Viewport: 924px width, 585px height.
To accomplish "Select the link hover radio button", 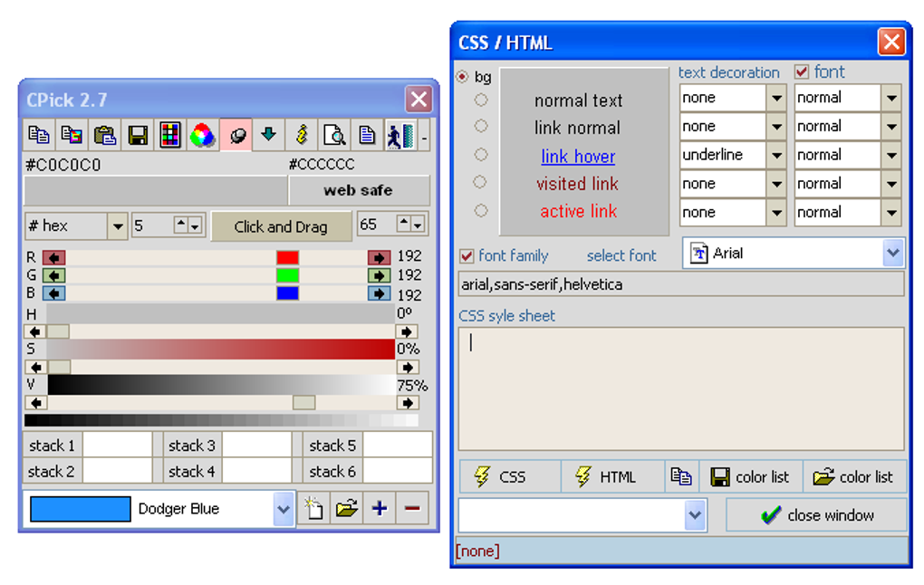I will (481, 154).
